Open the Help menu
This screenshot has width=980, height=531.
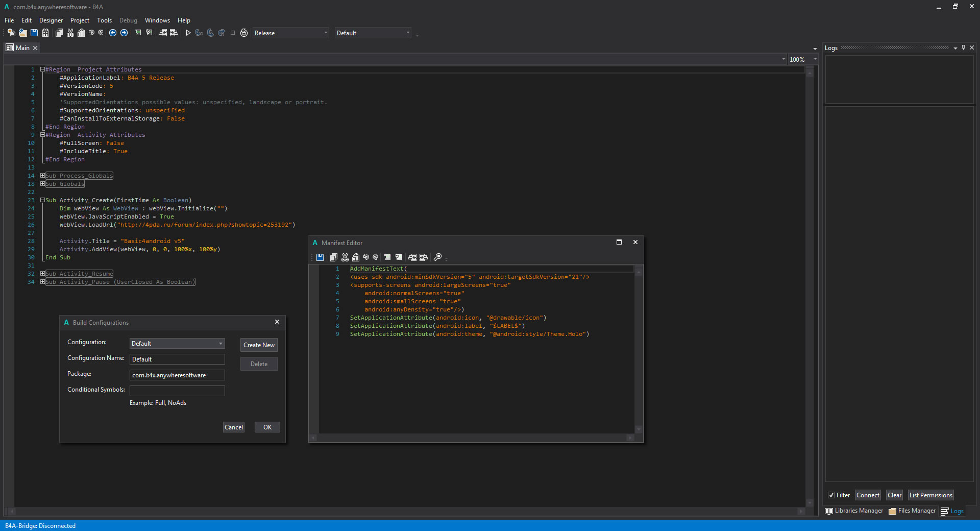coord(184,20)
